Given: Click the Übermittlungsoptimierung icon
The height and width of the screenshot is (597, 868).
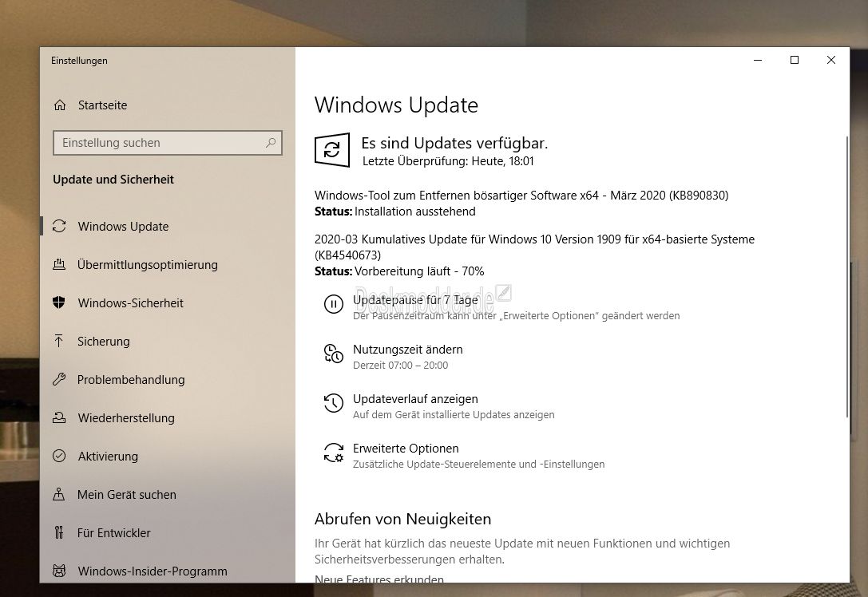Looking at the screenshot, I should coord(58,264).
